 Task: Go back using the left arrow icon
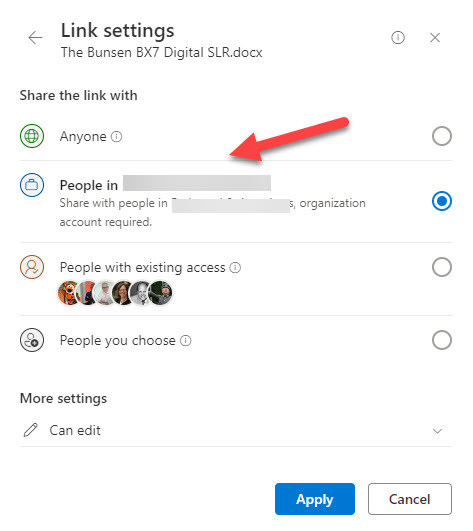(35, 38)
